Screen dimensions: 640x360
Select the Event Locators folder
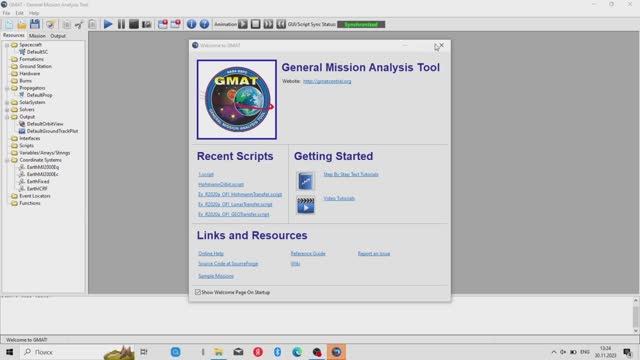click(35, 196)
